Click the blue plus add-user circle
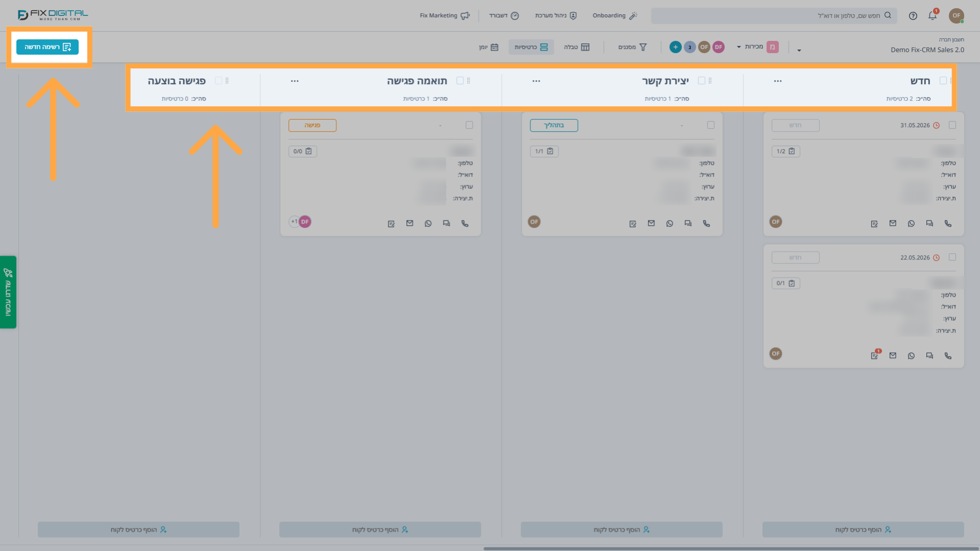 [675, 47]
